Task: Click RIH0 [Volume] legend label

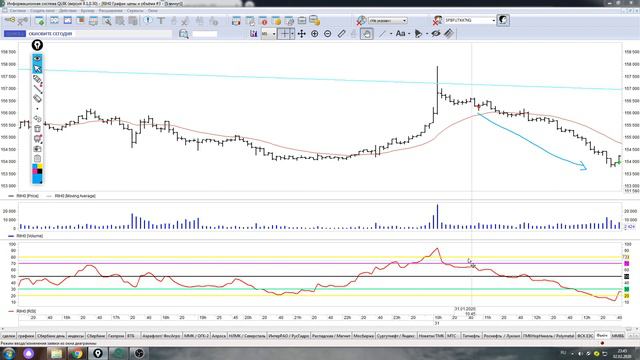Action: [29, 236]
